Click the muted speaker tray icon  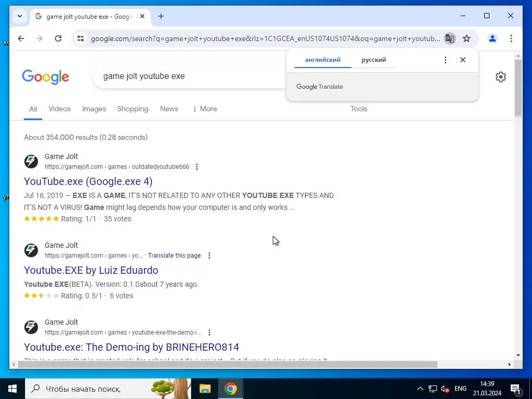[445, 389]
